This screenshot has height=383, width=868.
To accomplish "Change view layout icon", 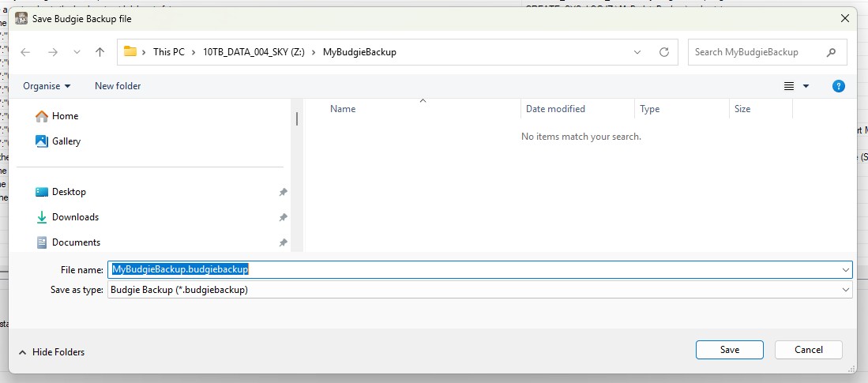I will click(x=789, y=86).
